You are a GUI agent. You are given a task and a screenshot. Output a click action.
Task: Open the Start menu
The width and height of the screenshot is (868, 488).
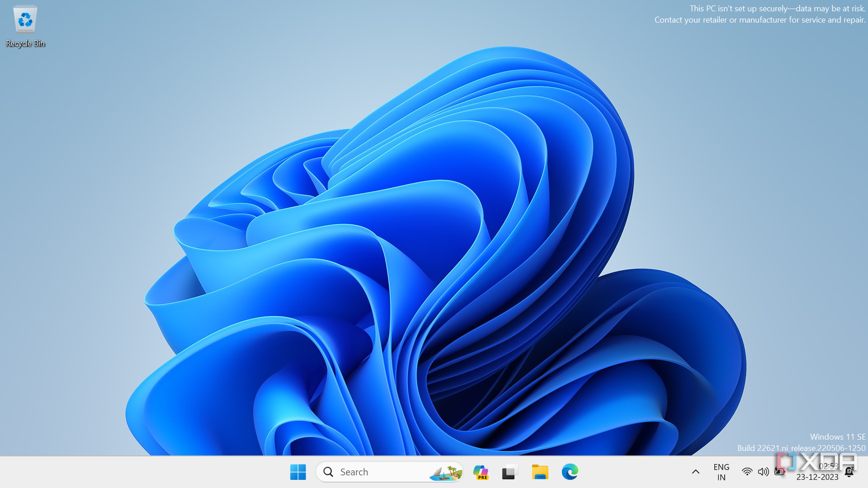(299, 471)
